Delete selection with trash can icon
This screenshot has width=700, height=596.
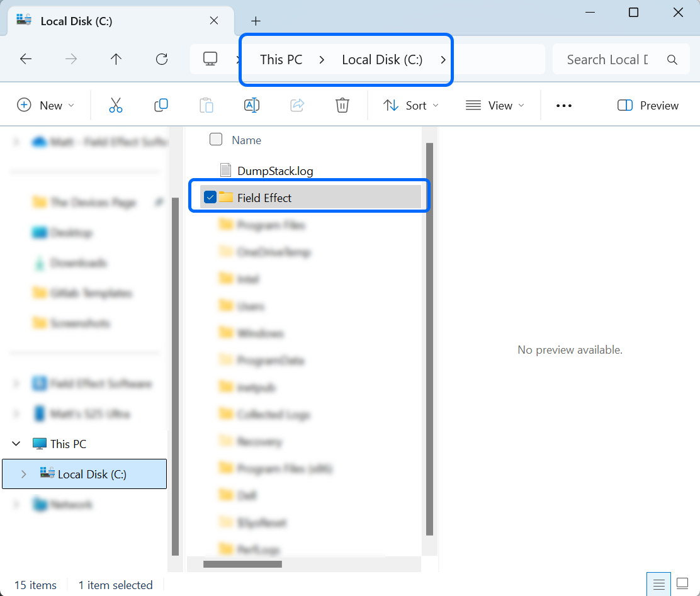point(342,105)
